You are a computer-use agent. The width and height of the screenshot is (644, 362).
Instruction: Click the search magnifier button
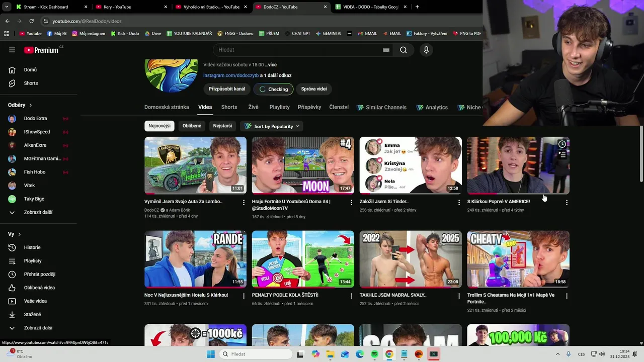pyautogui.click(x=404, y=50)
